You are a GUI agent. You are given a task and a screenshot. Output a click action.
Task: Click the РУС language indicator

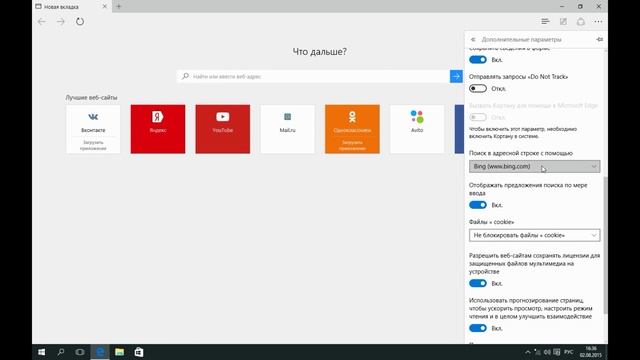(x=569, y=352)
